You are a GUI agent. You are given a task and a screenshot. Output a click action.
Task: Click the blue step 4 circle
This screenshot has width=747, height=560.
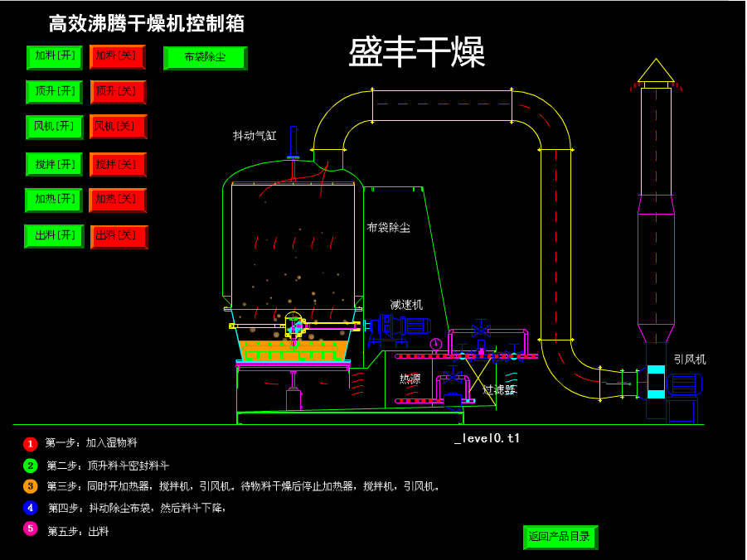(x=31, y=507)
